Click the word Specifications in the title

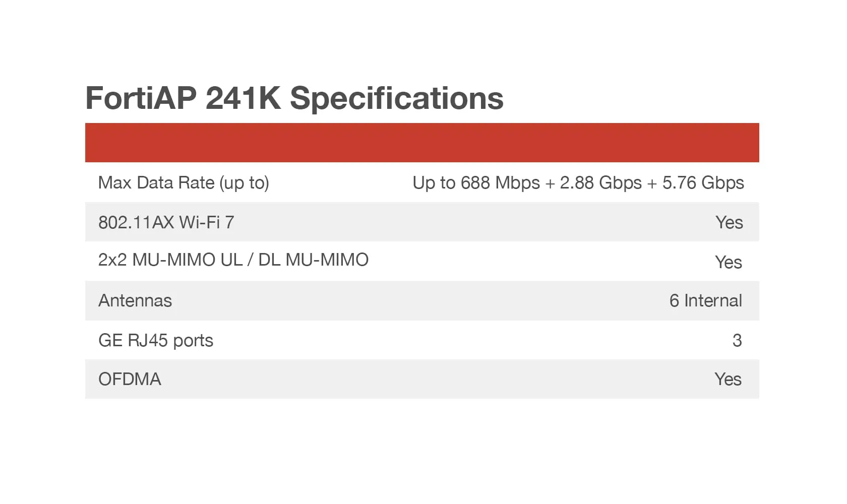coord(397,98)
